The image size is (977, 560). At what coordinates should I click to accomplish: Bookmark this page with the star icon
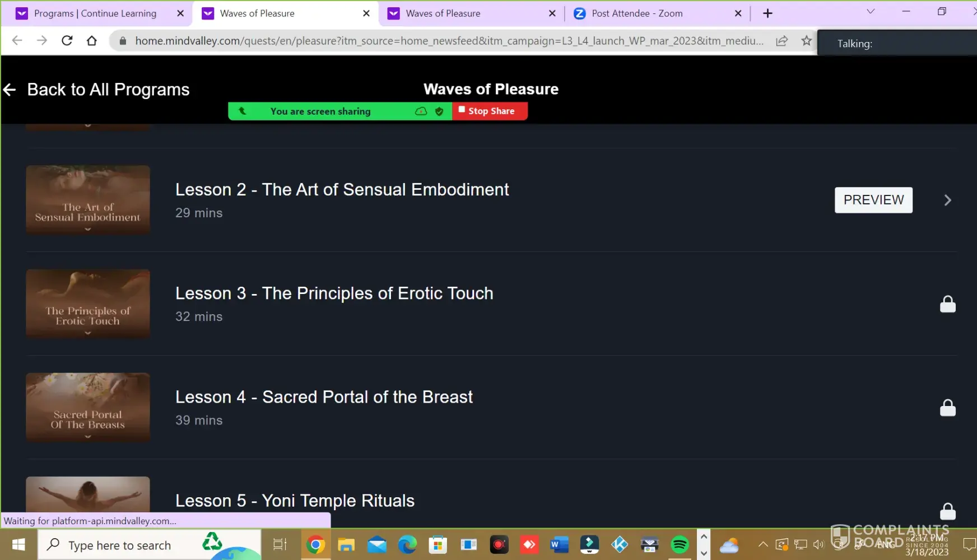[x=807, y=40]
